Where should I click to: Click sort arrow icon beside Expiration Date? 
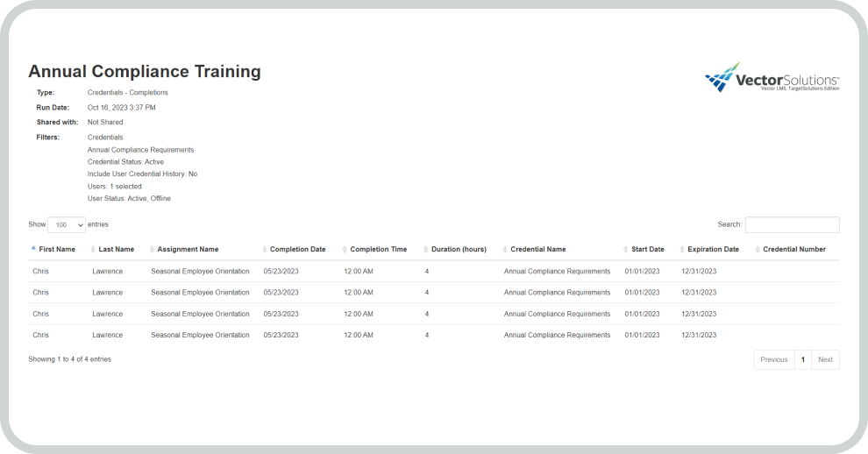click(682, 250)
